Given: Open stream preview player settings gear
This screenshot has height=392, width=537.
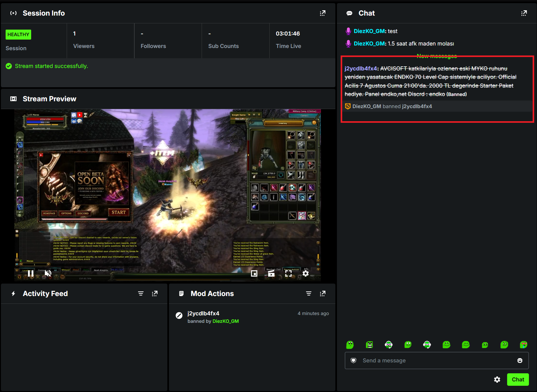Looking at the screenshot, I should coord(306,273).
